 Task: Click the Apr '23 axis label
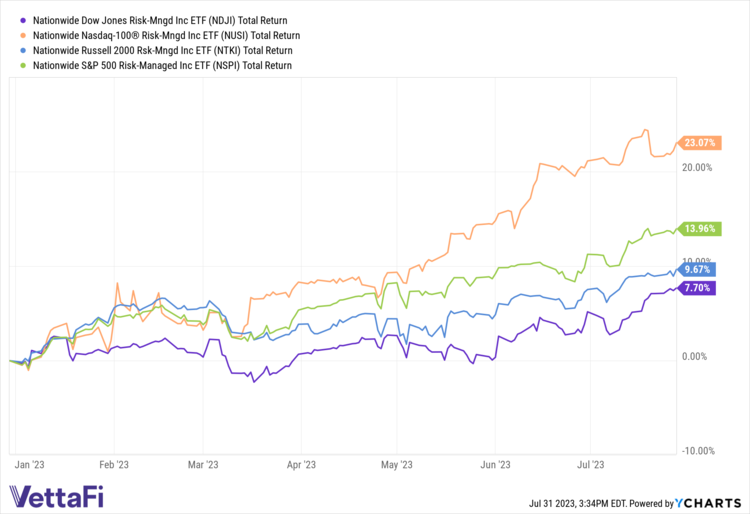[301, 464]
